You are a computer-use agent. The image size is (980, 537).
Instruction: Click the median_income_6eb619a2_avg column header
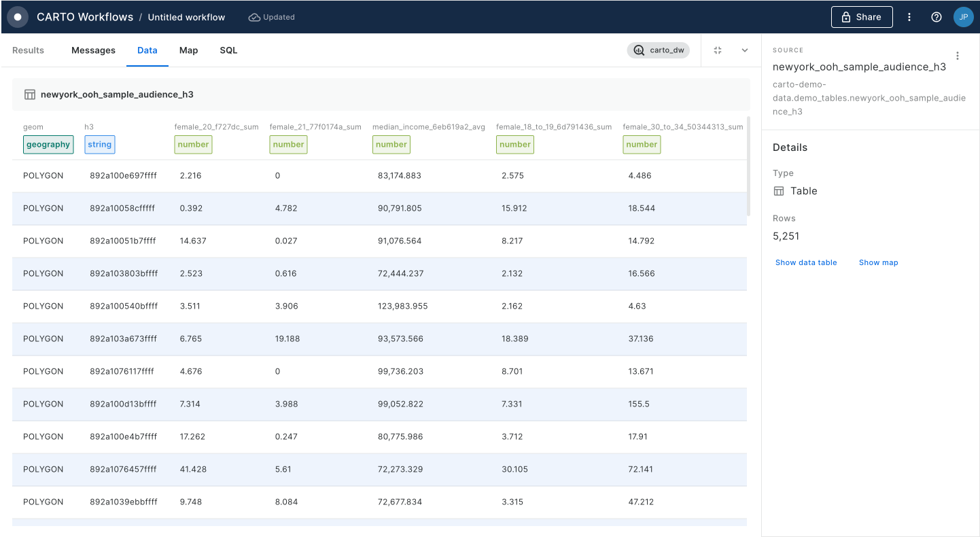(x=428, y=127)
